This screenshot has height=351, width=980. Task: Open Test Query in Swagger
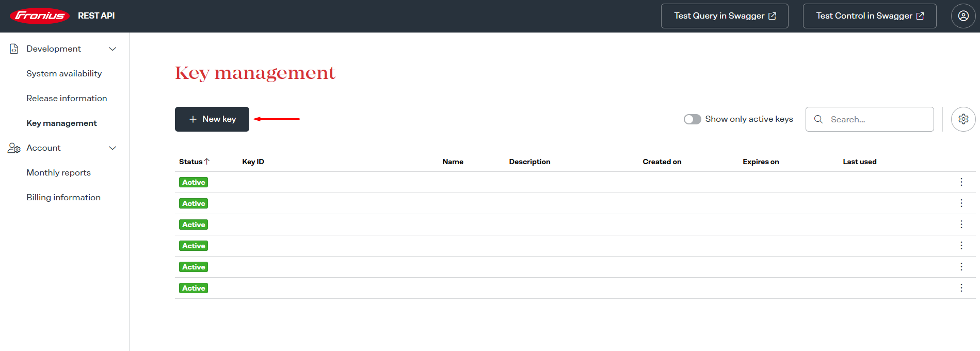point(724,16)
